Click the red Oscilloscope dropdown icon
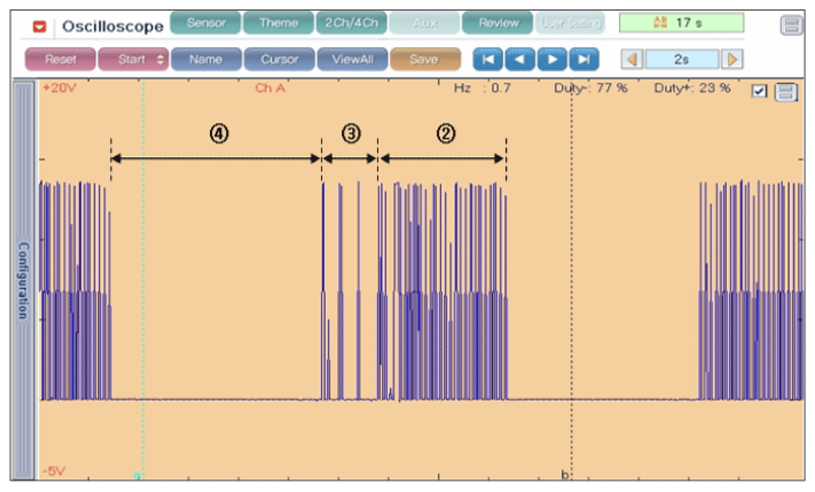Image resolution: width=815 pixels, height=492 pixels. tap(40, 25)
